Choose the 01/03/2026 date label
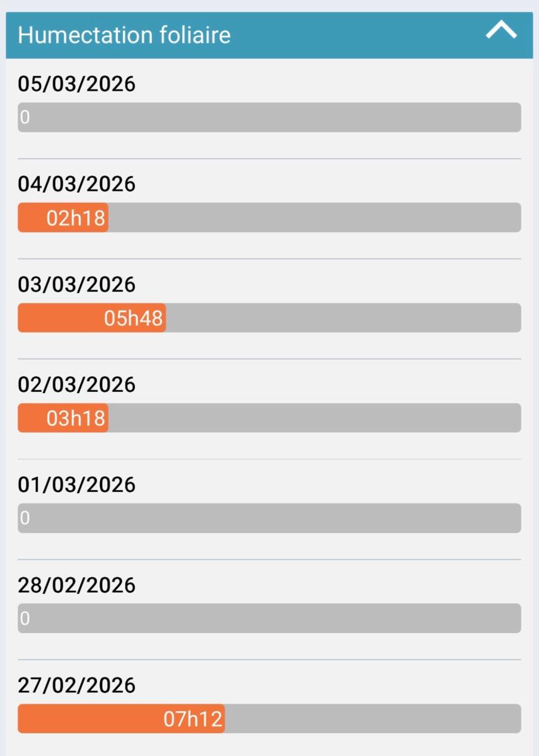Viewport: 539px width, 756px height. [76, 484]
